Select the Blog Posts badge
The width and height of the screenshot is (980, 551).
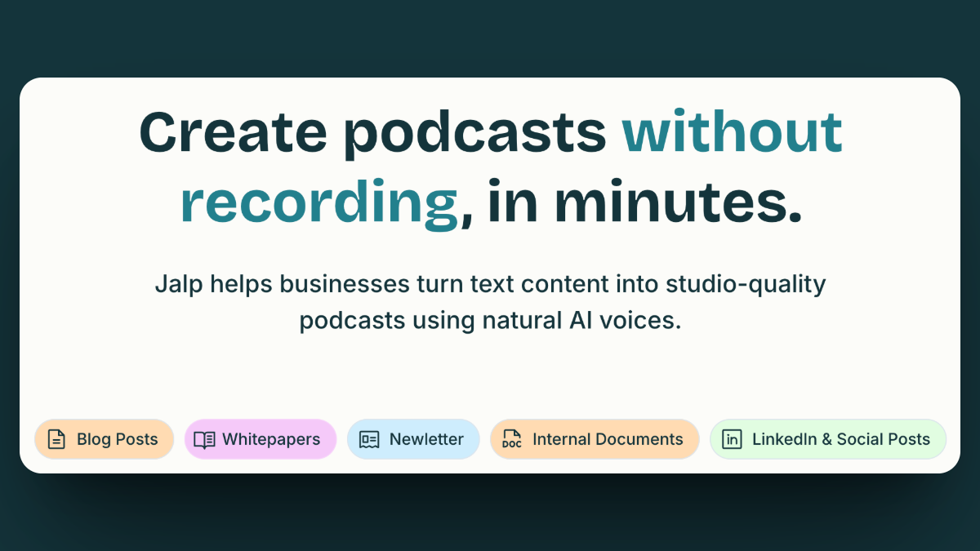tap(105, 439)
